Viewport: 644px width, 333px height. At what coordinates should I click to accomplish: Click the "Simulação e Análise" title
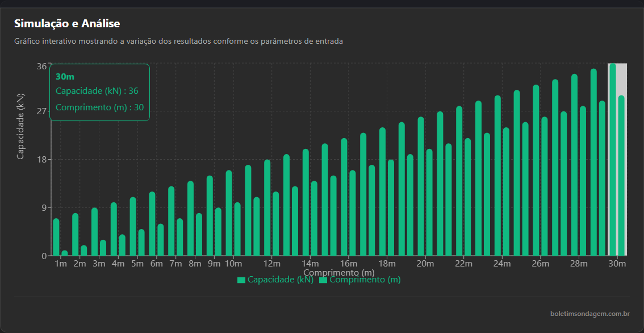tap(67, 23)
